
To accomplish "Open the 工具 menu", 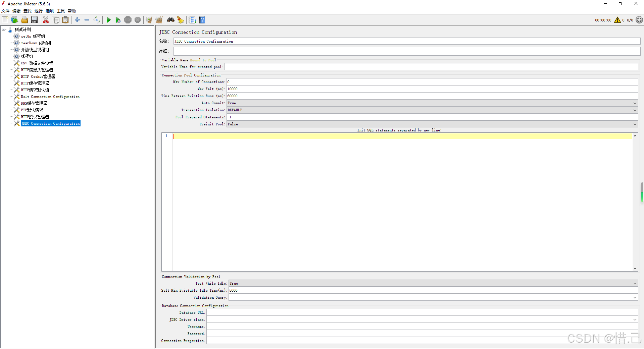I will [x=61, y=11].
